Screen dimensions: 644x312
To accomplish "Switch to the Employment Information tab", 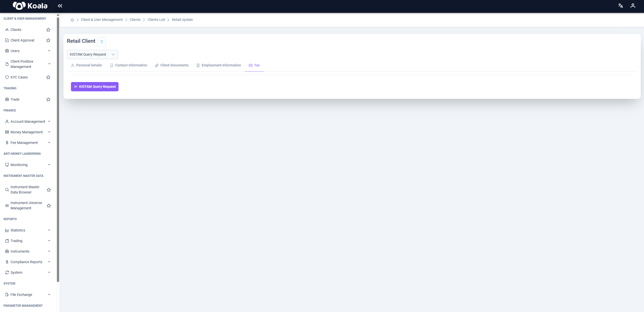I will tap(219, 65).
